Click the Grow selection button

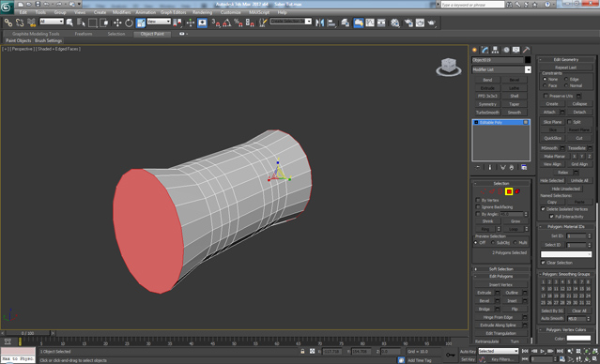click(515, 221)
